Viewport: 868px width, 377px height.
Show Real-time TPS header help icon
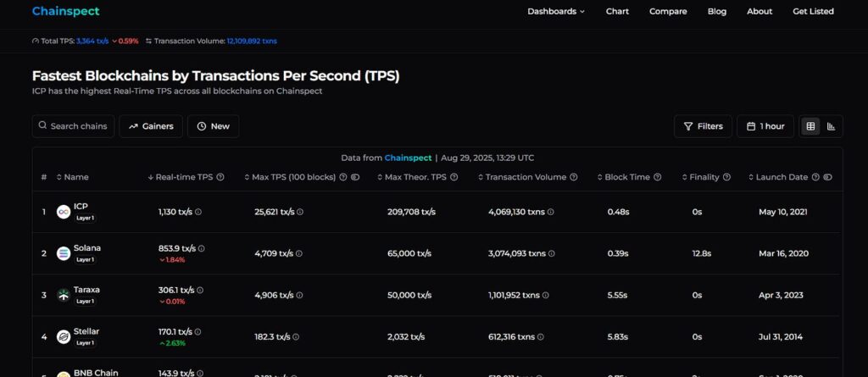[220, 177]
